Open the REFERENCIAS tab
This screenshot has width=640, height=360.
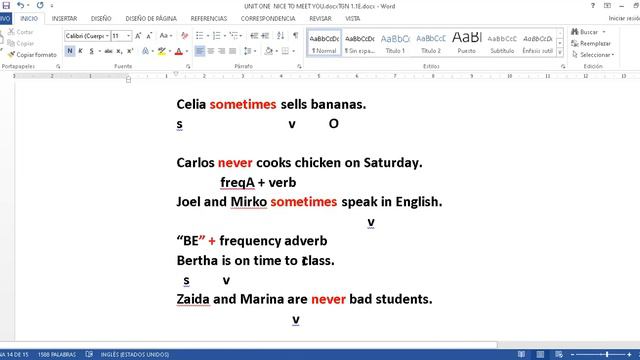(x=209, y=18)
